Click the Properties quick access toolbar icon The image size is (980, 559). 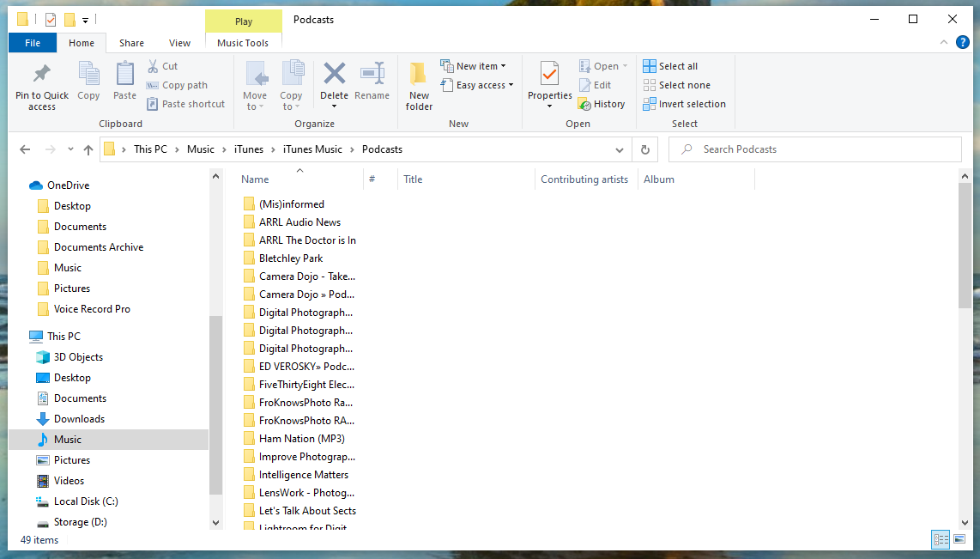[x=51, y=20]
